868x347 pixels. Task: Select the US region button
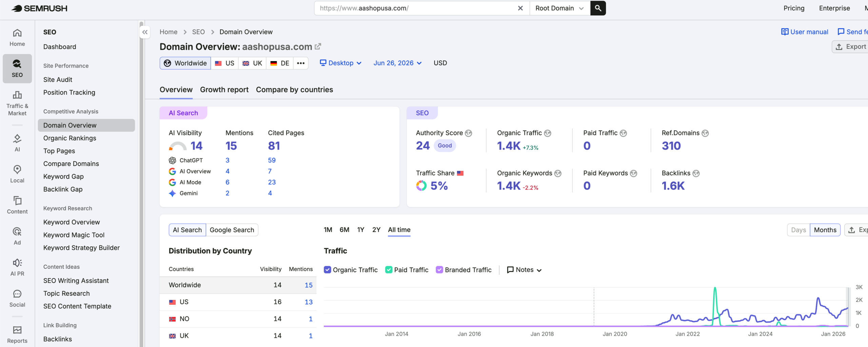tap(224, 63)
